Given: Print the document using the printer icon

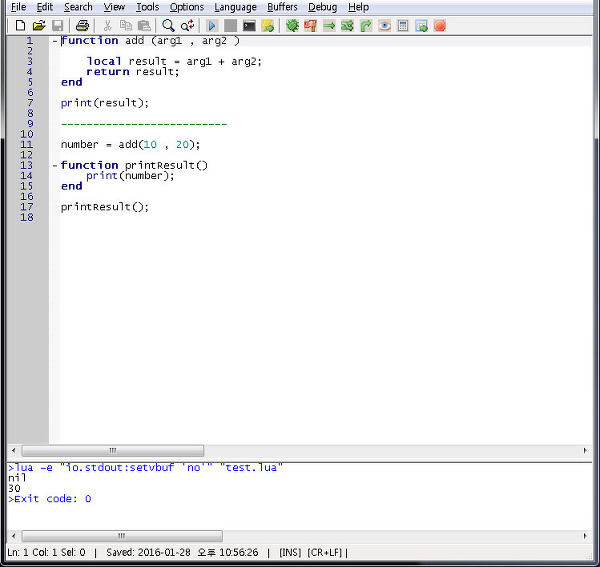Looking at the screenshot, I should [82, 26].
